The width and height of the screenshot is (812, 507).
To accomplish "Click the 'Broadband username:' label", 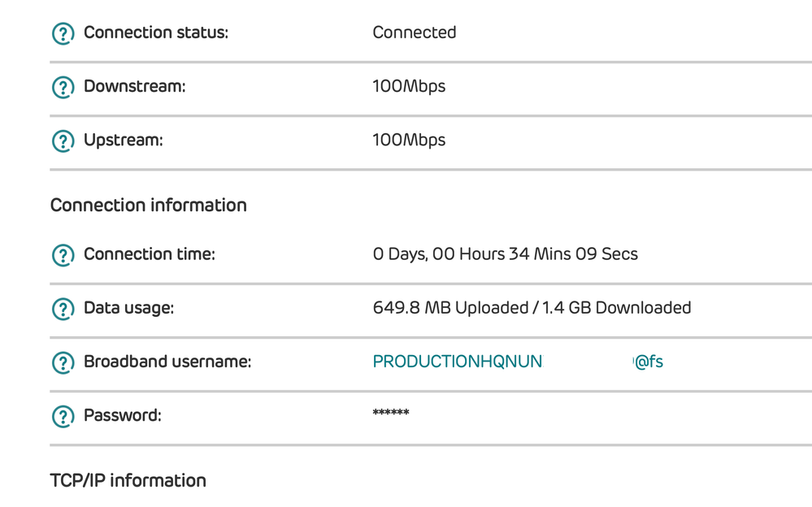I will [167, 362].
